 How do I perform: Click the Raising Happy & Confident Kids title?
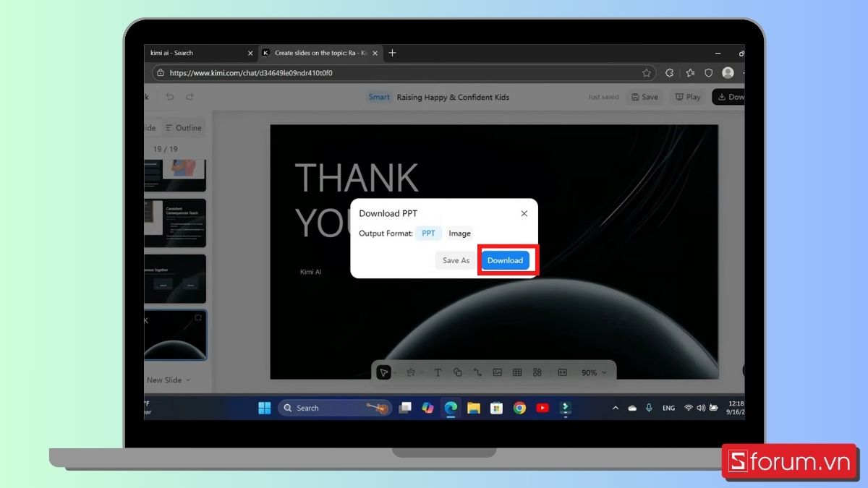coord(453,97)
